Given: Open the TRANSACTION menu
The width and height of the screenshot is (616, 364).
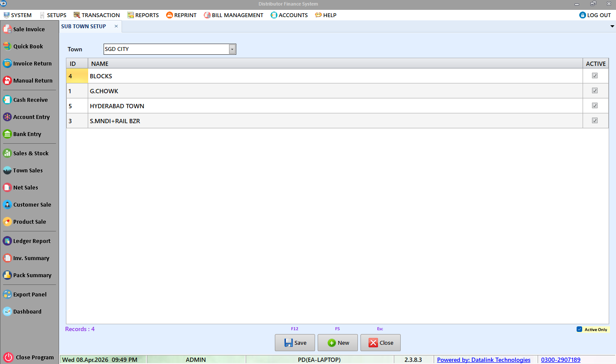Looking at the screenshot, I should 97,15.
